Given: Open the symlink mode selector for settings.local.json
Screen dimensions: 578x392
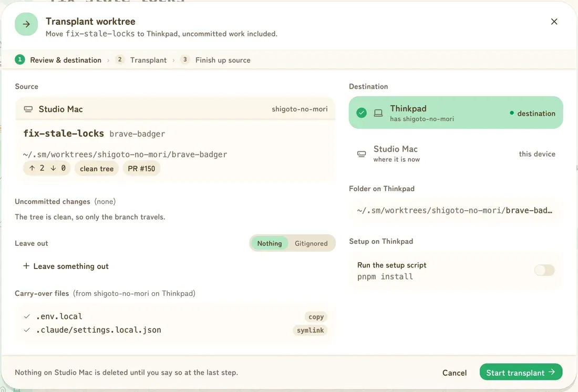Looking at the screenshot, I should [311, 331].
